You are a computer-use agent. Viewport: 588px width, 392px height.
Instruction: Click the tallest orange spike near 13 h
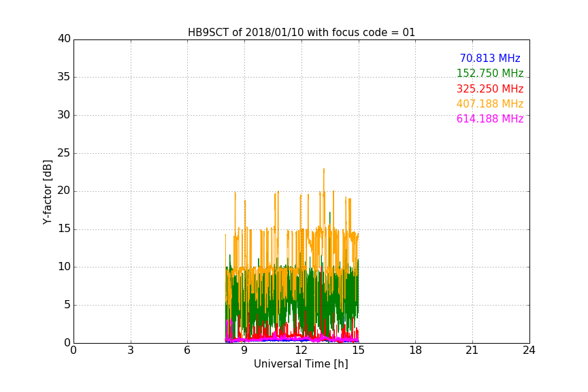pos(324,180)
